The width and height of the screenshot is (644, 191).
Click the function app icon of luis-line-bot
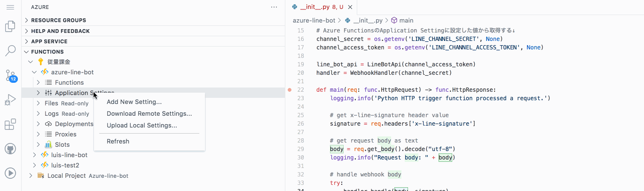click(x=45, y=155)
